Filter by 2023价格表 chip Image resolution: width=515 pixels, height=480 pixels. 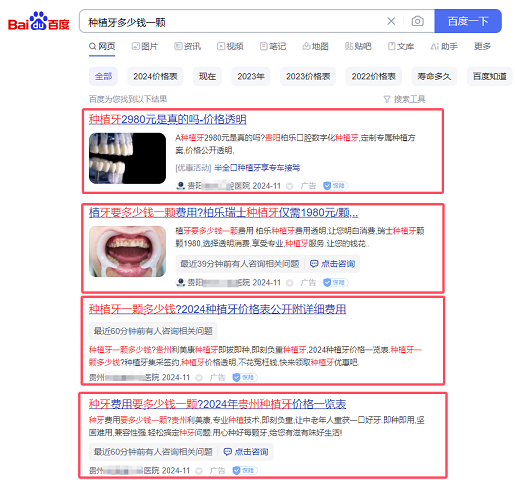(308, 76)
